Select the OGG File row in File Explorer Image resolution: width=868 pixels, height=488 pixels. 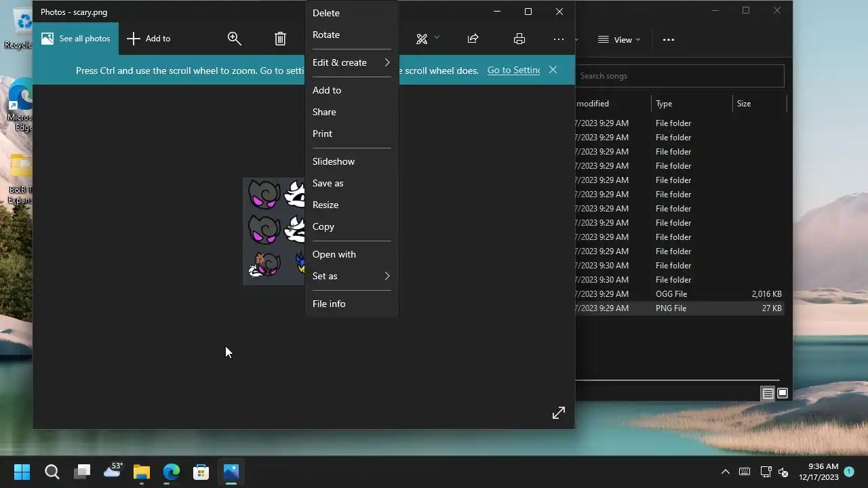(682, 294)
